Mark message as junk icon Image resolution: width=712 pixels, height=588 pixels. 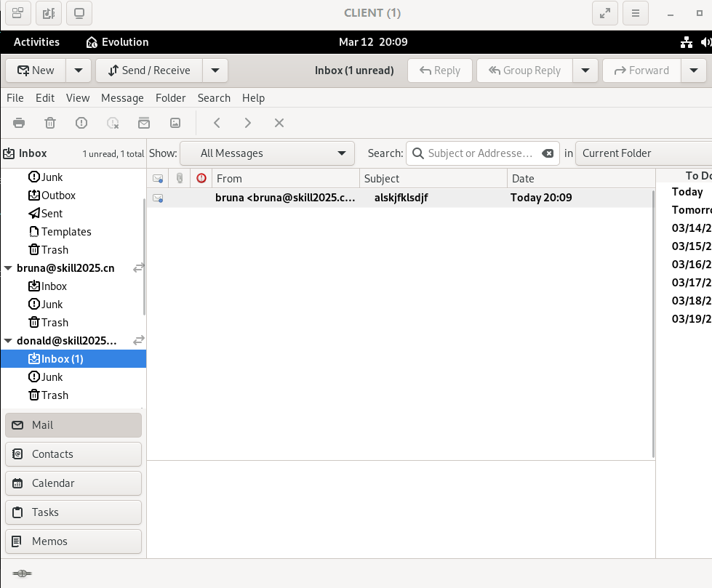(81, 123)
